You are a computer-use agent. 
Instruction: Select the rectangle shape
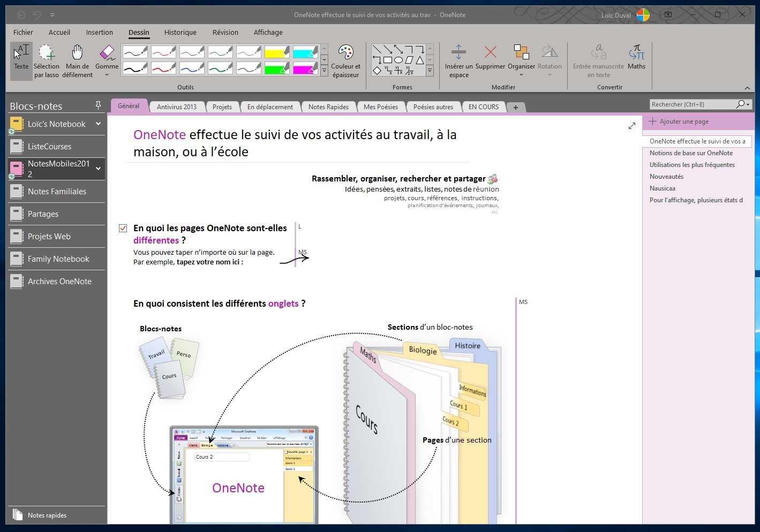(388, 60)
